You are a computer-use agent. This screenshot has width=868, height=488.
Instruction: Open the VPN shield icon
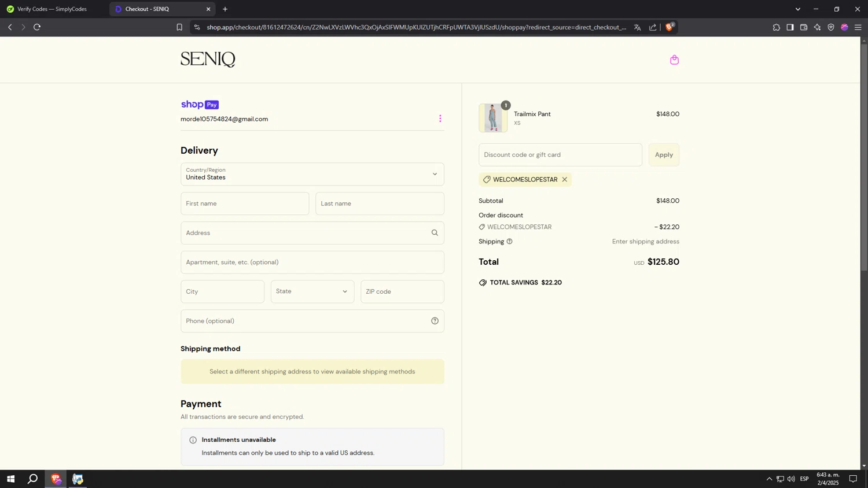[831, 27]
